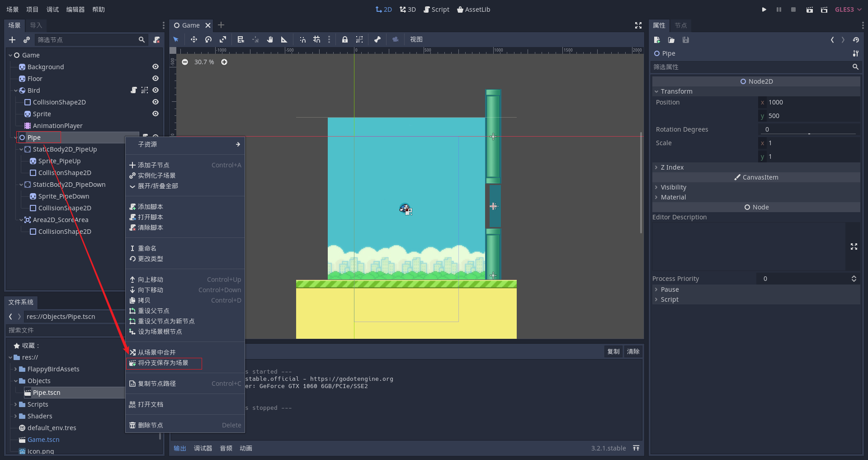Collapse the StaticBody2D_PipeUp node
This screenshot has width=868, height=460.
click(x=21, y=149)
